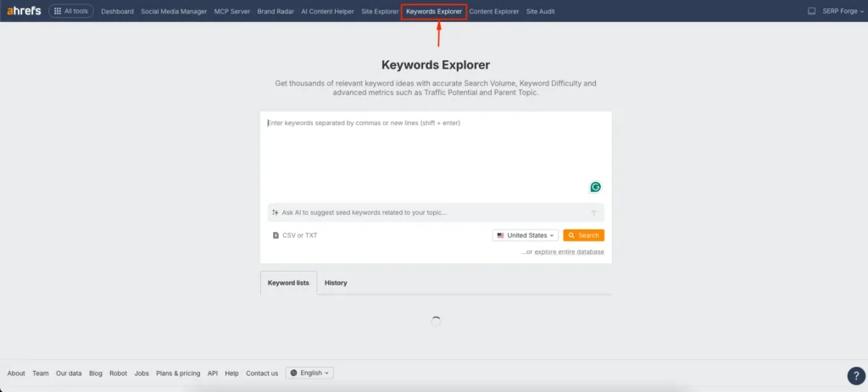Viewport: 868px width, 392px height.
Task: Open Brand Radar
Action: click(275, 11)
